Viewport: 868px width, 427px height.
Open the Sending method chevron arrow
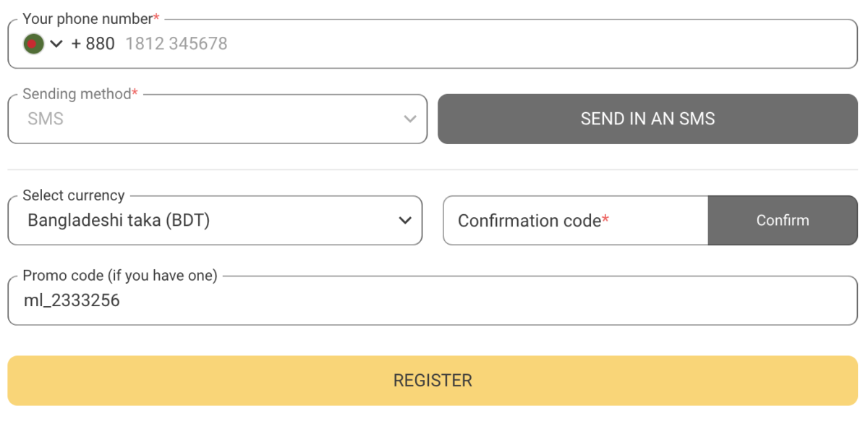(x=409, y=119)
